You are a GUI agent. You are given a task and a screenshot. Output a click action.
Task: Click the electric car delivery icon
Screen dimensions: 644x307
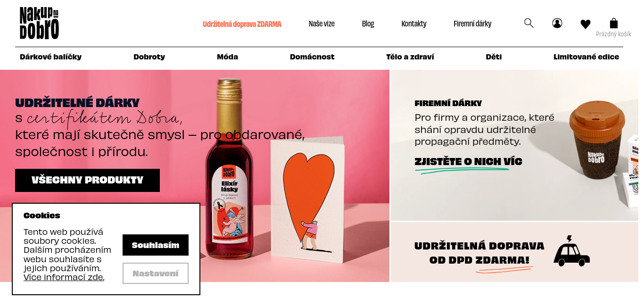(572, 251)
